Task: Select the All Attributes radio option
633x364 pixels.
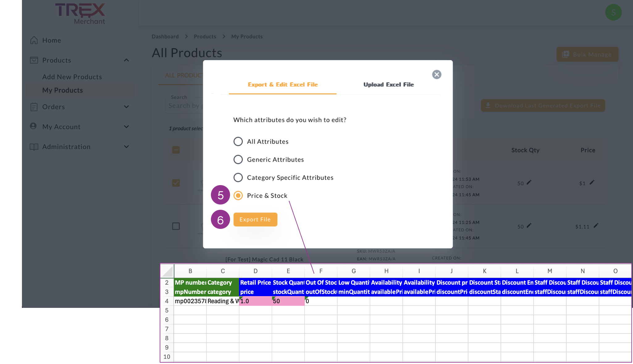Action: point(238,142)
